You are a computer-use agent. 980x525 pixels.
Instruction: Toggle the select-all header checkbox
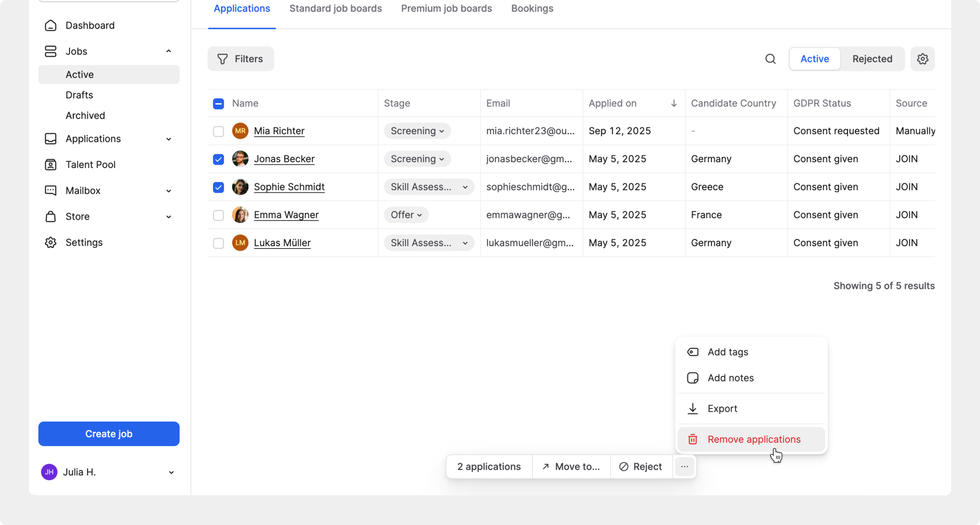pos(218,103)
